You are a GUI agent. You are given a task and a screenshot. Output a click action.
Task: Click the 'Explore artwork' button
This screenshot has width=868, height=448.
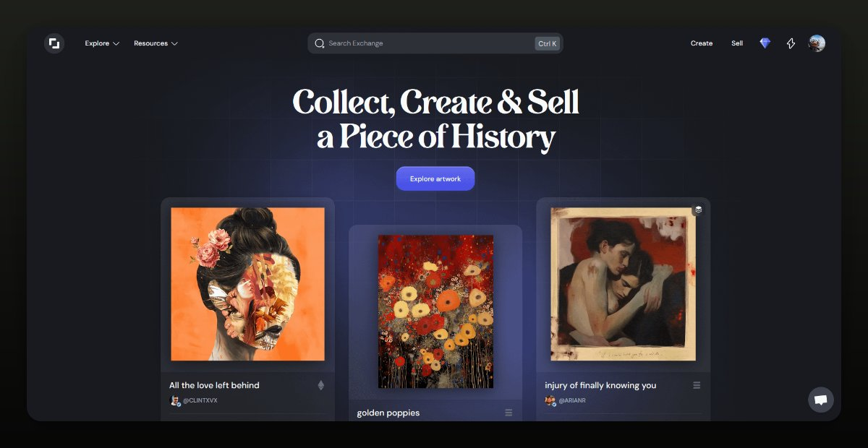pyautogui.click(x=435, y=178)
